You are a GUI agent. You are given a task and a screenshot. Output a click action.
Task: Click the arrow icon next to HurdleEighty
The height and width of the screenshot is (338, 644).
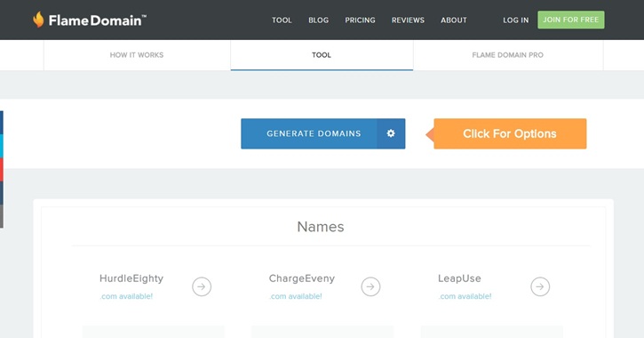click(202, 286)
